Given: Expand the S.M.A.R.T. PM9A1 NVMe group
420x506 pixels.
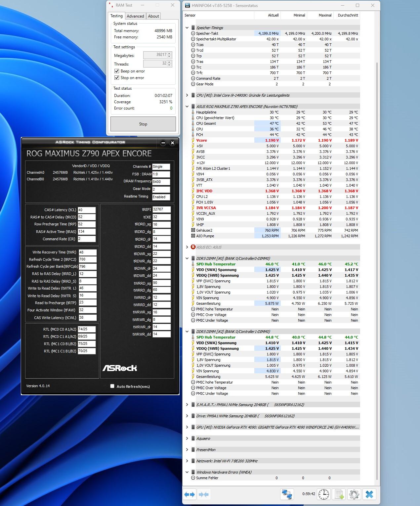Looking at the screenshot, I should click(x=187, y=405).
